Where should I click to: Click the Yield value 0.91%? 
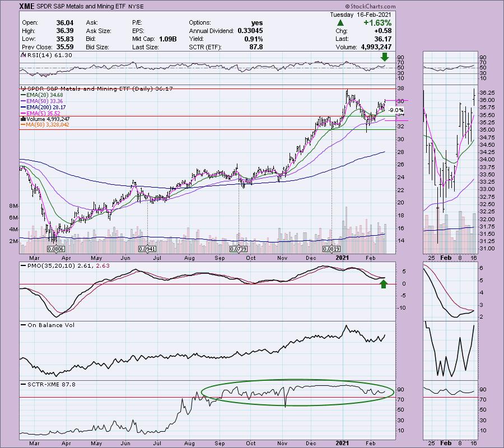coord(254,39)
